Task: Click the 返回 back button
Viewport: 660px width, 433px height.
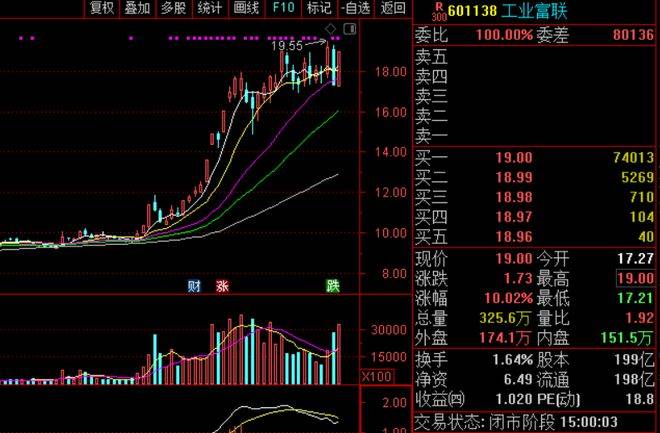Action: tap(393, 9)
